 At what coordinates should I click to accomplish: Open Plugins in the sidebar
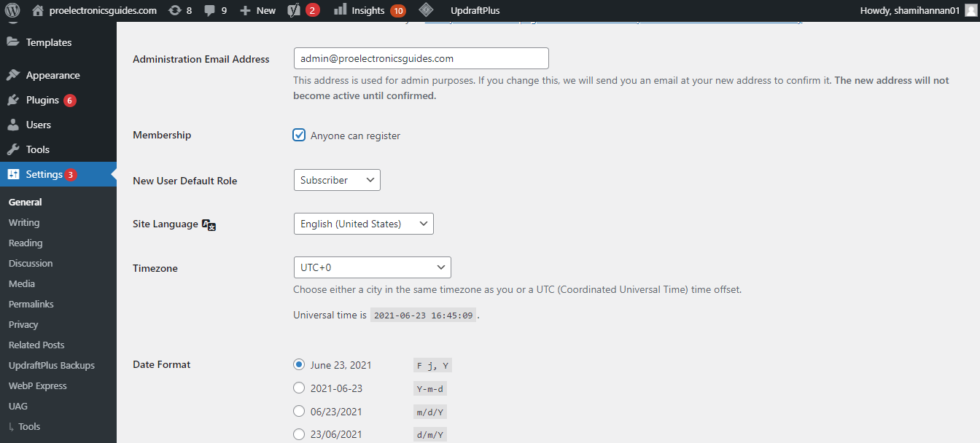coord(42,100)
